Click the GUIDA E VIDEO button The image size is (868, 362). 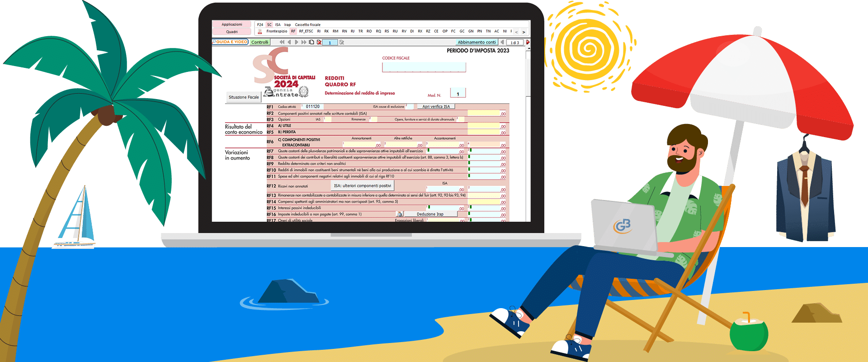coord(230,42)
